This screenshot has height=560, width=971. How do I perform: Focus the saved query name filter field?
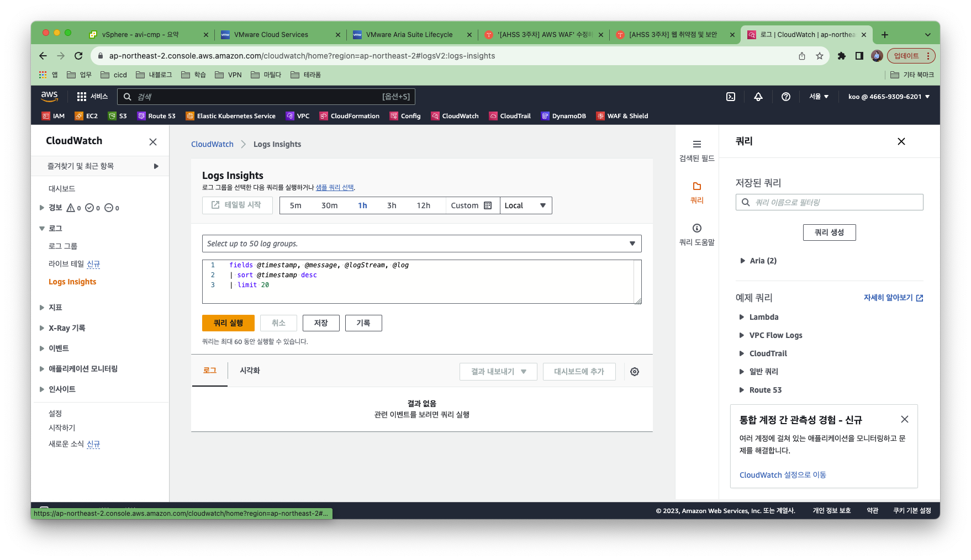(829, 202)
